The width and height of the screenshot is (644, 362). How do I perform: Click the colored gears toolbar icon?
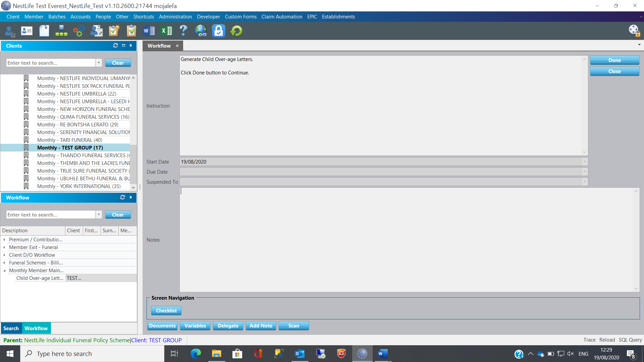point(79,31)
